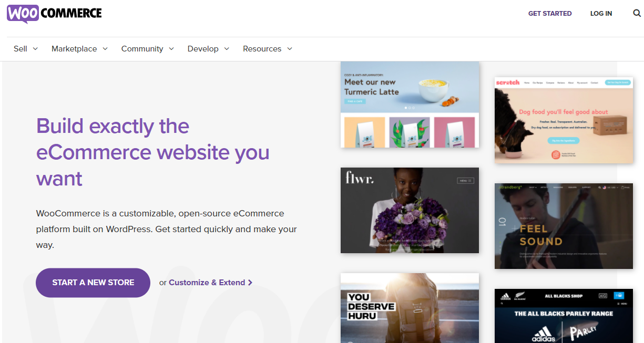
Task: Click the START A NEW STORE button
Action: point(93,283)
